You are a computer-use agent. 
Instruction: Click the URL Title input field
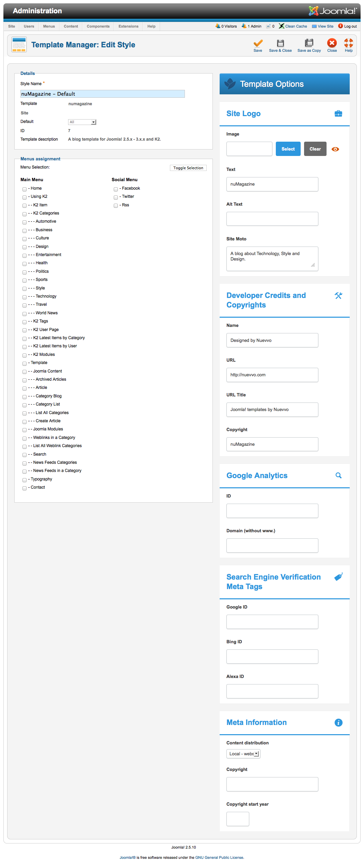(x=272, y=410)
